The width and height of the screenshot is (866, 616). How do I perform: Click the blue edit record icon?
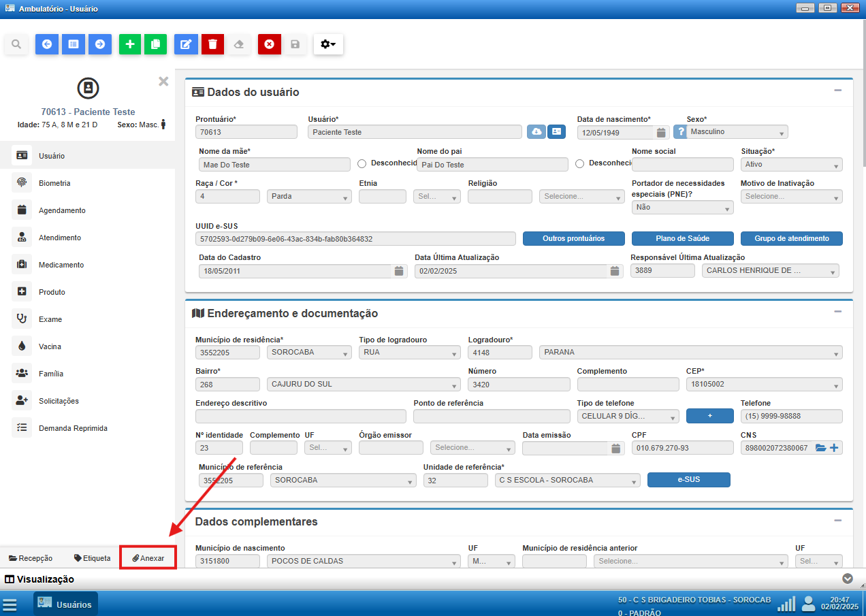(185, 44)
